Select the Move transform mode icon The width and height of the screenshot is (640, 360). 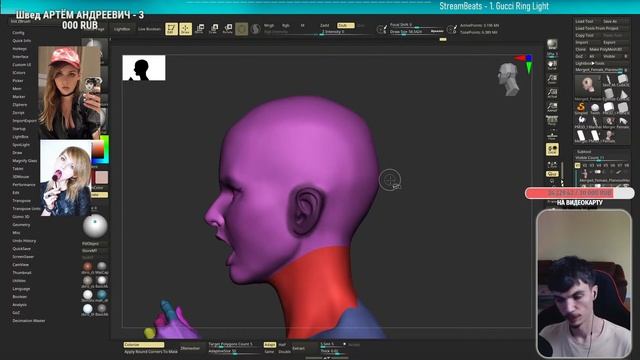[x=200, y=29]
